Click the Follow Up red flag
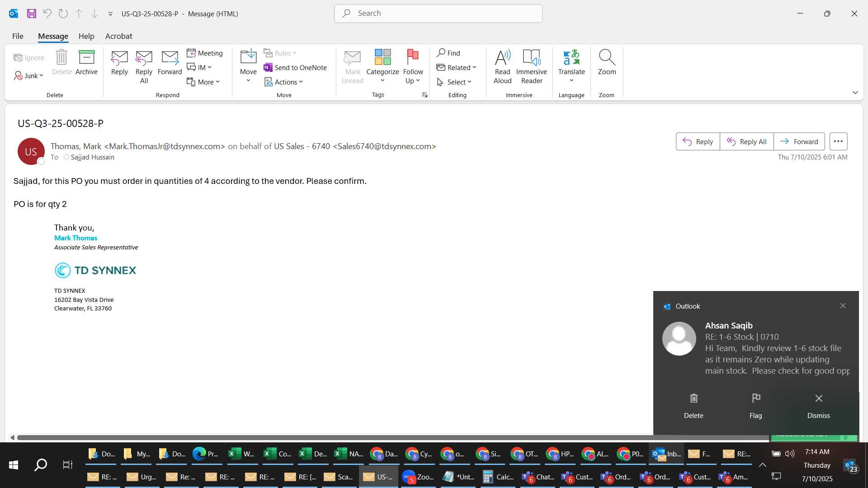868x488 pixels. pyautogui.click(x=413, y=66)
